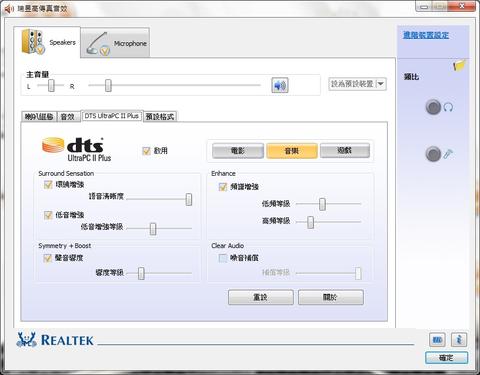Close the Realtek audio manager window
Image resolution: width=480 pixels, height=375 pixels.
click(x=463, y=6)
